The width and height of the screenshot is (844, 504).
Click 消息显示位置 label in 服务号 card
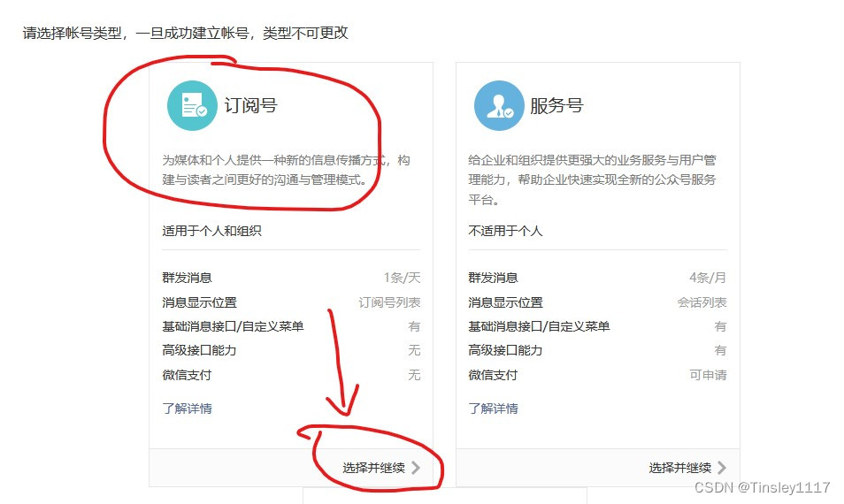pyautogui.click(x=505, y=302)
